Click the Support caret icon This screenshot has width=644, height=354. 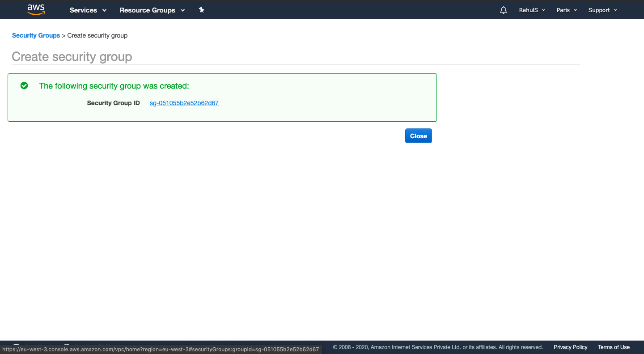coord(616,10)
